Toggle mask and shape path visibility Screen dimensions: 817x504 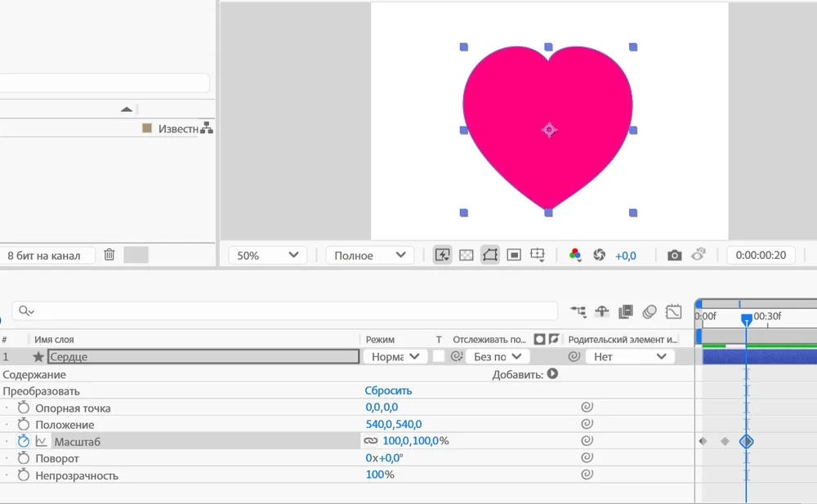tap(490, 255)
